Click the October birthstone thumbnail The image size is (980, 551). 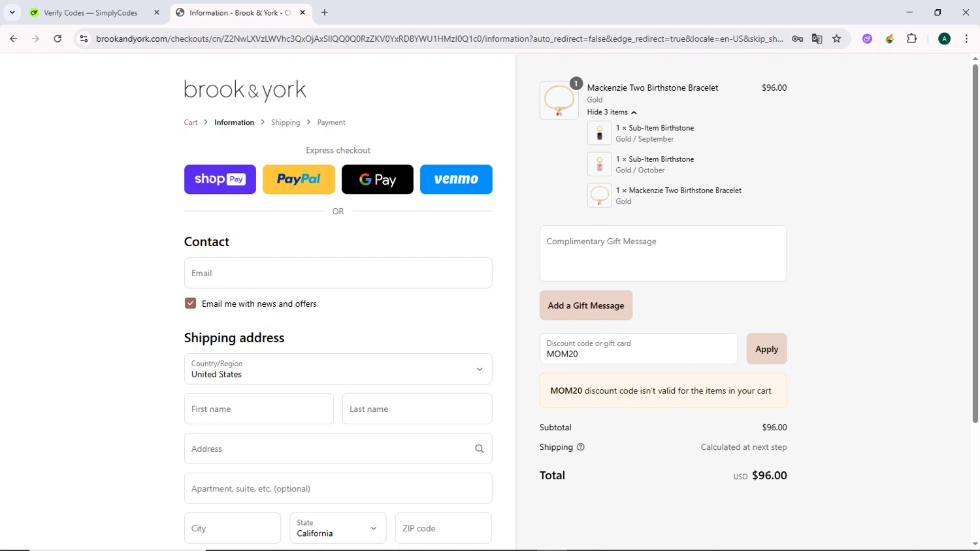[599, 165]
